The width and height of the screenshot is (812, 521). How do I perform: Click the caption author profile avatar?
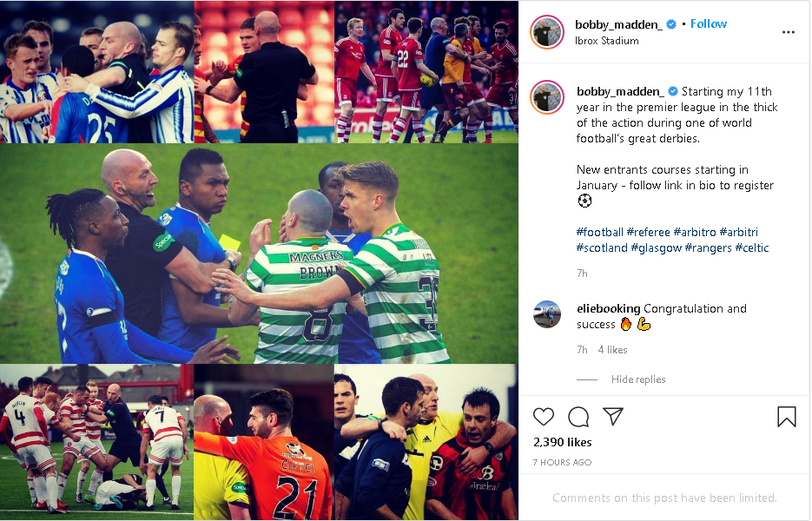547,97
